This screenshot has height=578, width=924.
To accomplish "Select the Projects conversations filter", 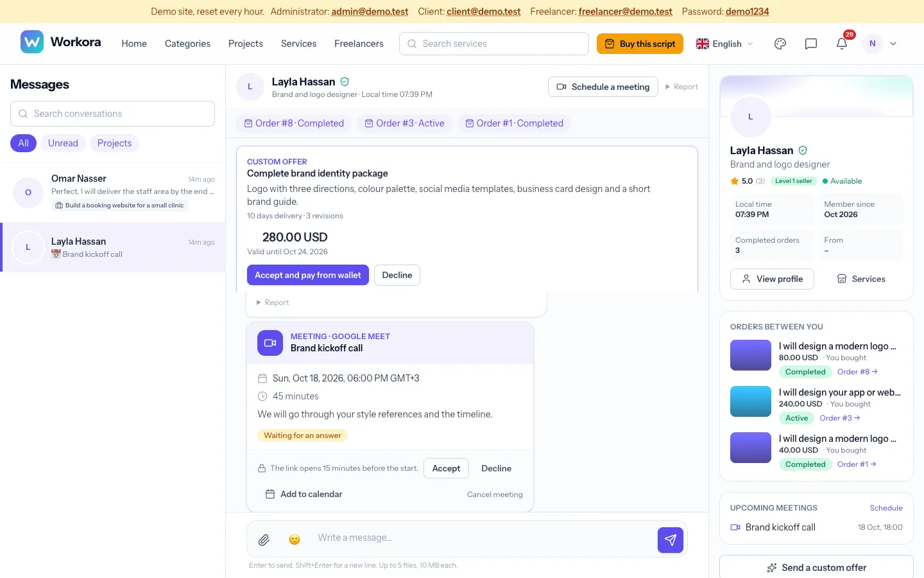I will pyautogui.click(x=114, y=143).
